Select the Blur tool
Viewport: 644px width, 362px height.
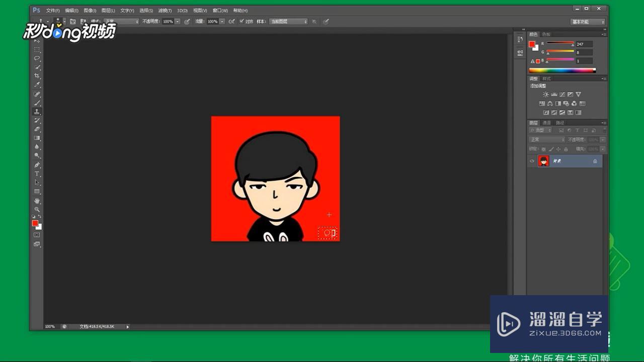click(x=37, y=147)
